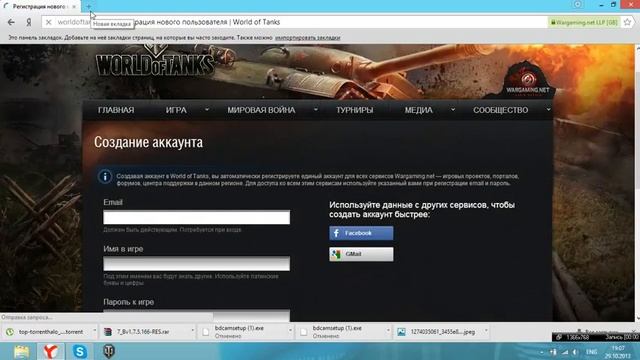Expand the jpeg download options arrow

pyautogui.click(x=486, y=330)
